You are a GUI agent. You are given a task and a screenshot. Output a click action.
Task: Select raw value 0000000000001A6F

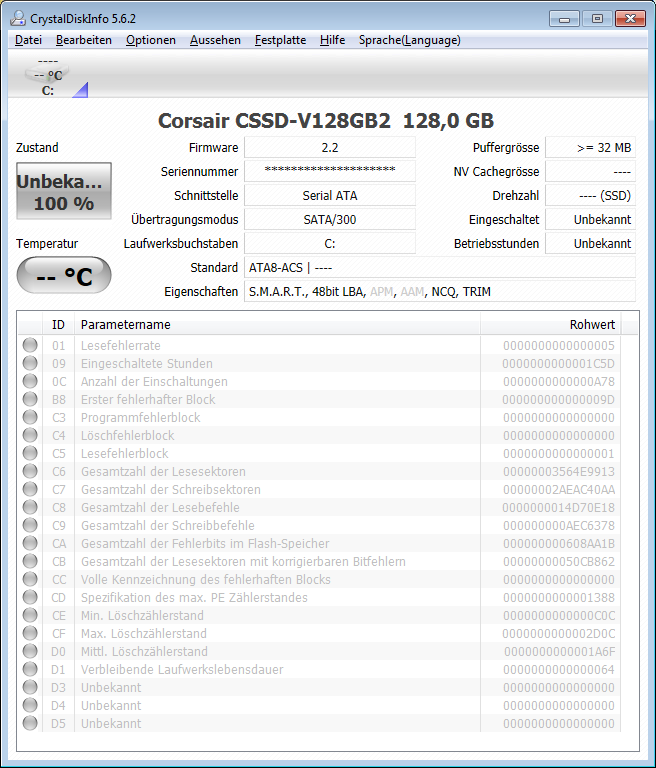tap(559, 652)
